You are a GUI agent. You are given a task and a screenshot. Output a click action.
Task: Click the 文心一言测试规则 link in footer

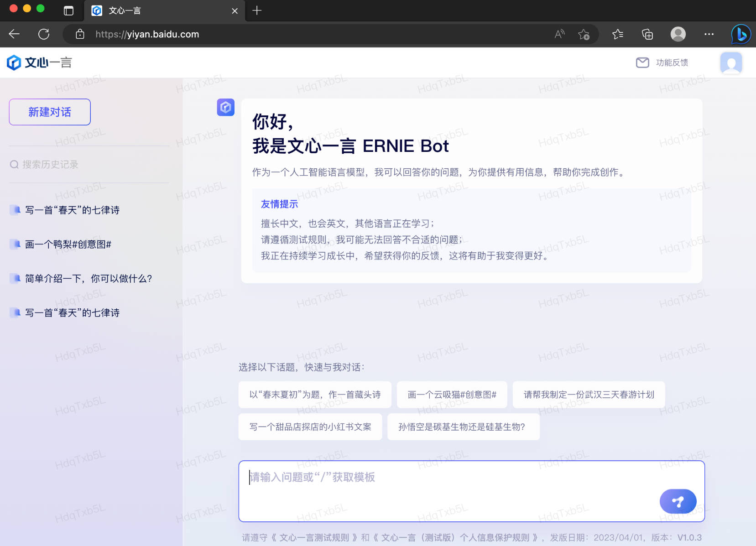314,537
